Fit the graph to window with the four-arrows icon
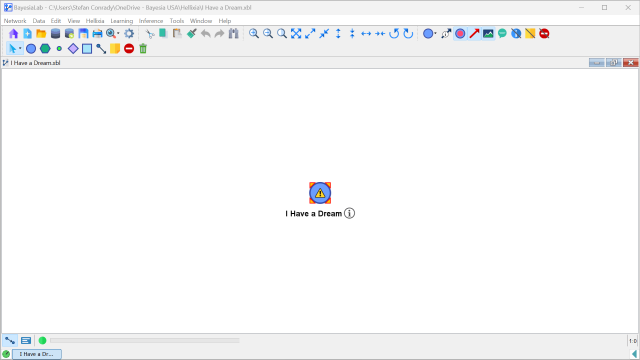 [x=296, y=33]
